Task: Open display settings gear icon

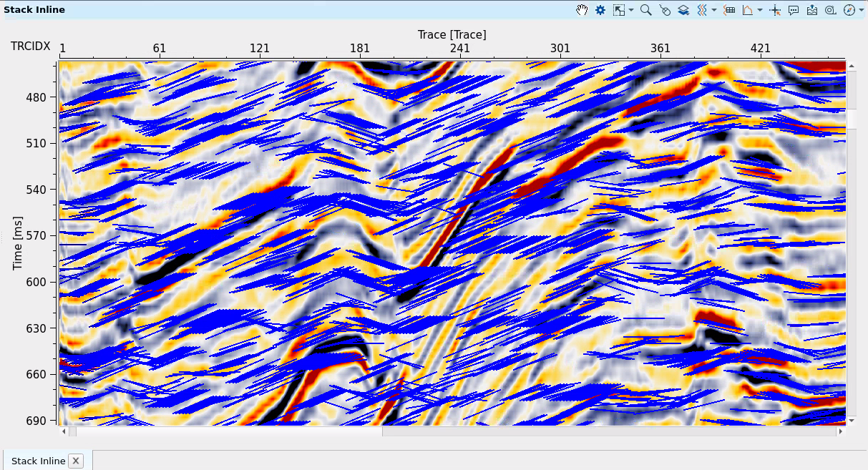Action: (600, 10)
